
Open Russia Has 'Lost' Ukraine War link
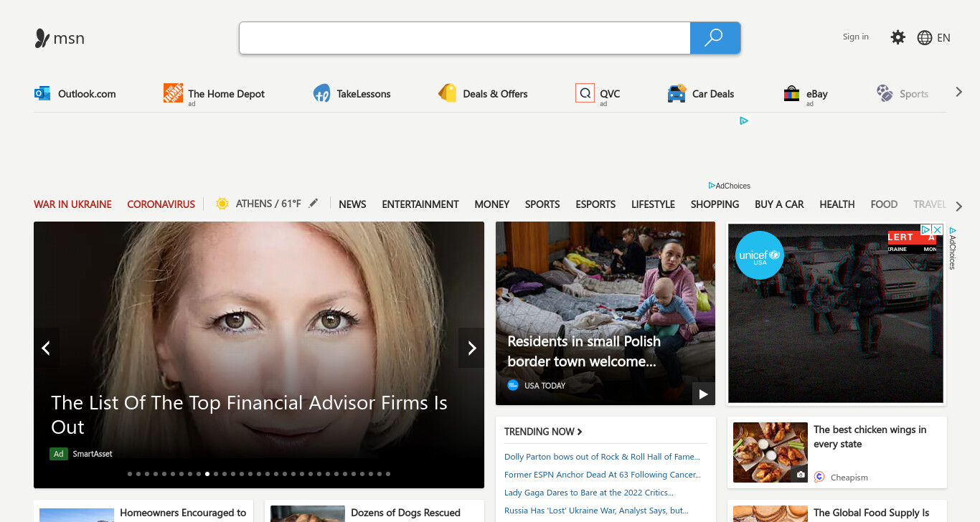point(596,511)
